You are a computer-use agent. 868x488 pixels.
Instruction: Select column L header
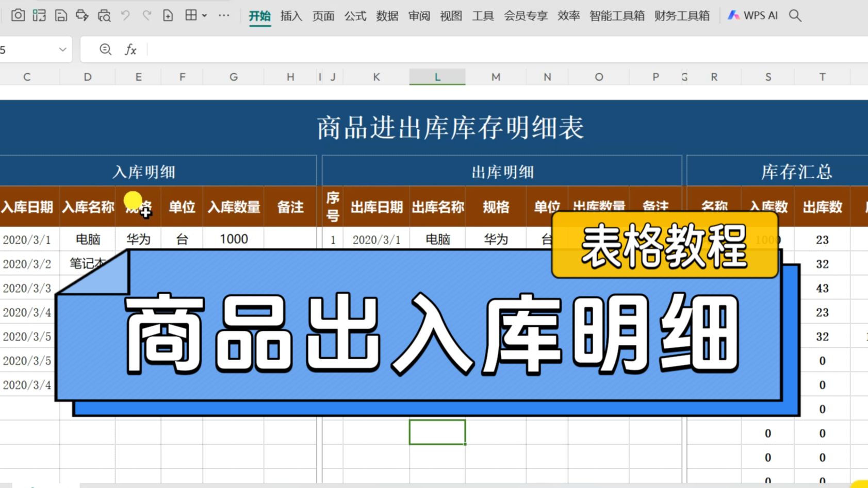437,77
